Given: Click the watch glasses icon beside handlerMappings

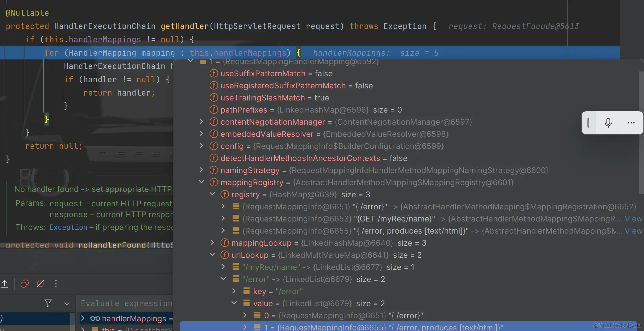Looking at the screenshot, I should pos(95,319).
